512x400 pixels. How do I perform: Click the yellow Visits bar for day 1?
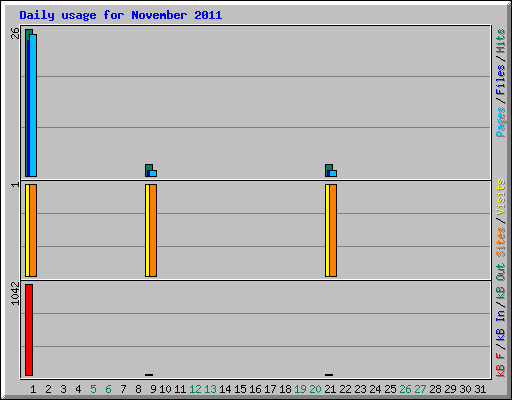coord(27,230)
